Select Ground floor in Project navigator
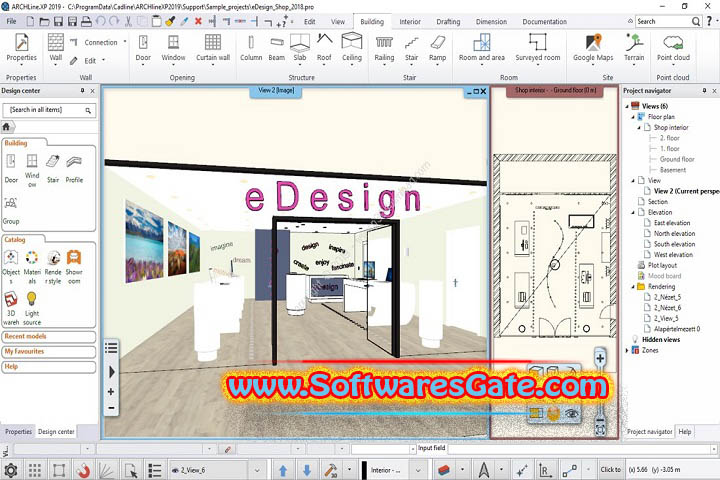This screenshot has width=720, height=480. [677, 159]
